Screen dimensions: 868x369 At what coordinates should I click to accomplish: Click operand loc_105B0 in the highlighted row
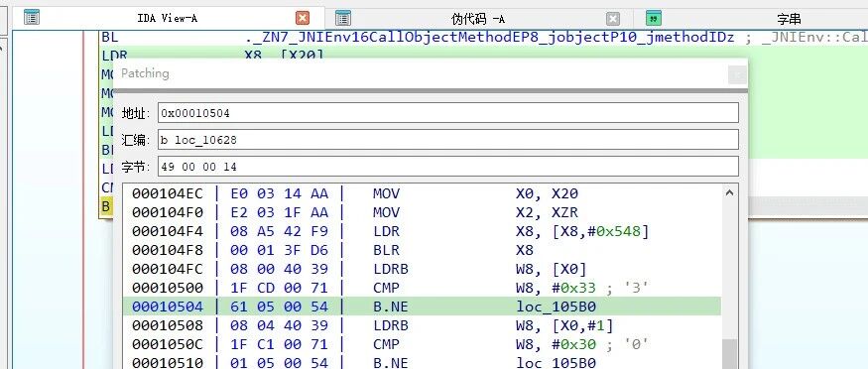[556, 307]
